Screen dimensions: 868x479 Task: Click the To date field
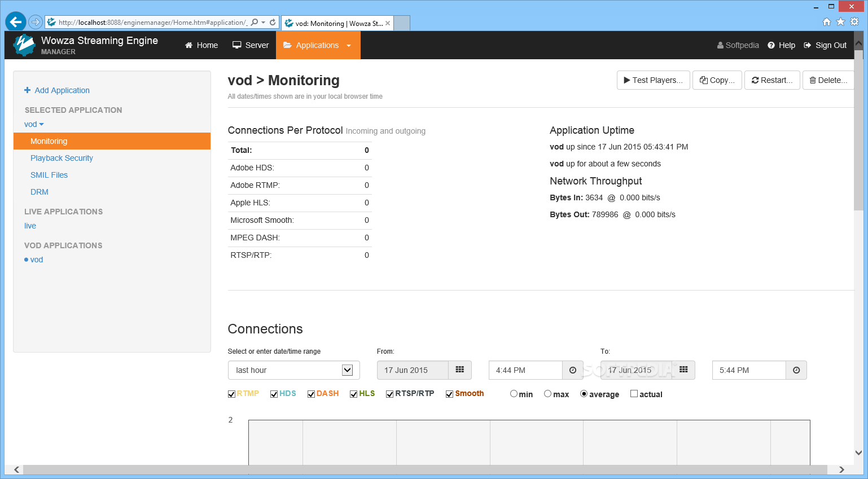636,370
